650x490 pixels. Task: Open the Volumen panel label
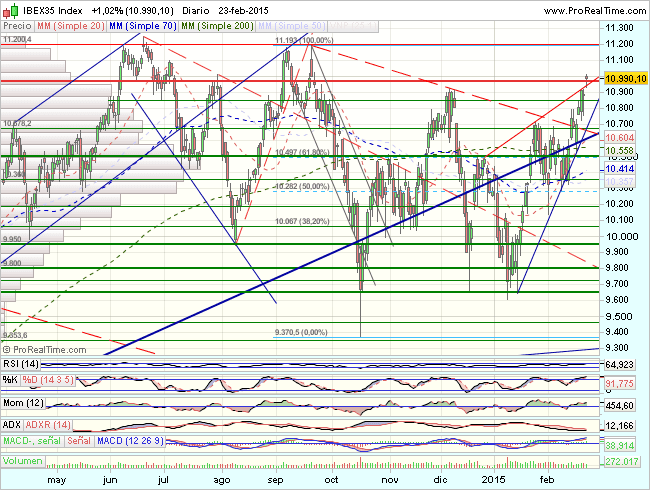click(22, 461)
